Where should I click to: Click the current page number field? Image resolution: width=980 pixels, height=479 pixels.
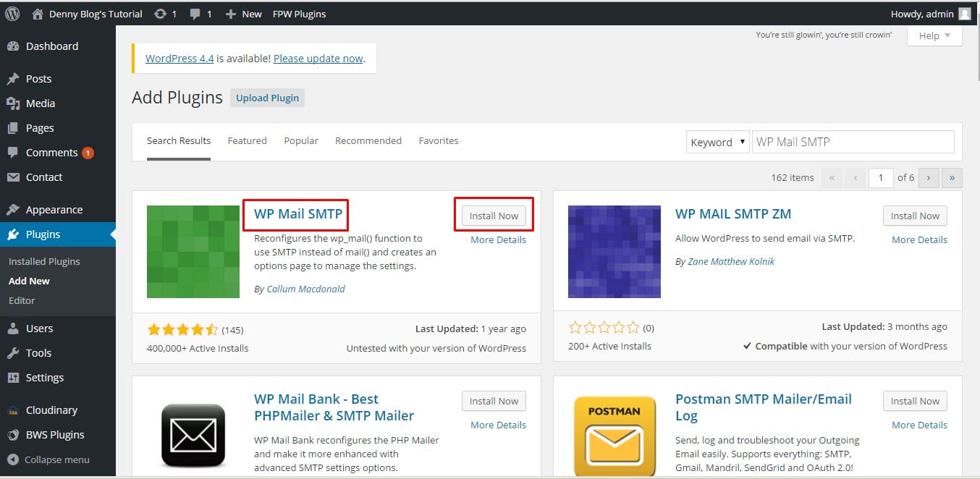(x=881, y=177)
